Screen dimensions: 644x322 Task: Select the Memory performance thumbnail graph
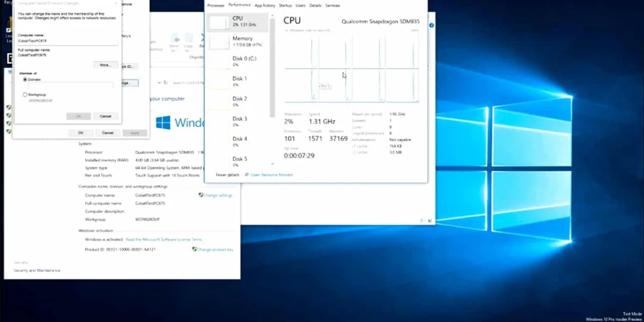click(x=219, y=42)
